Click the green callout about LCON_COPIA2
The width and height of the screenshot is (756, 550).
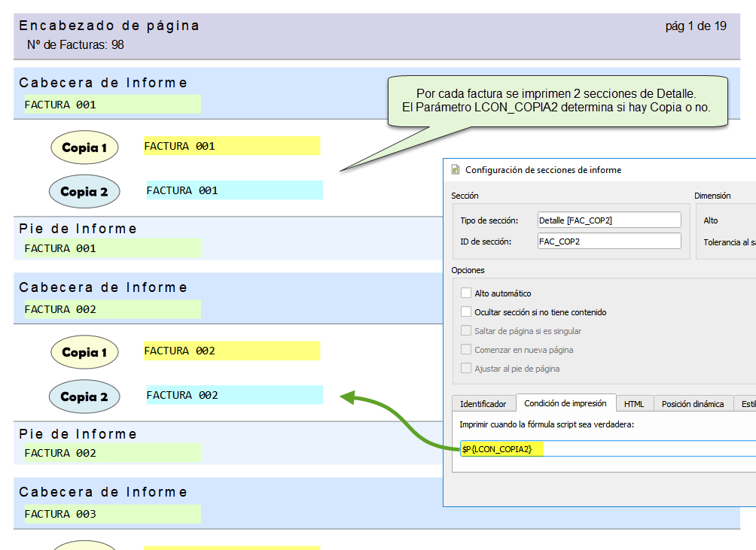click(557, 102)
